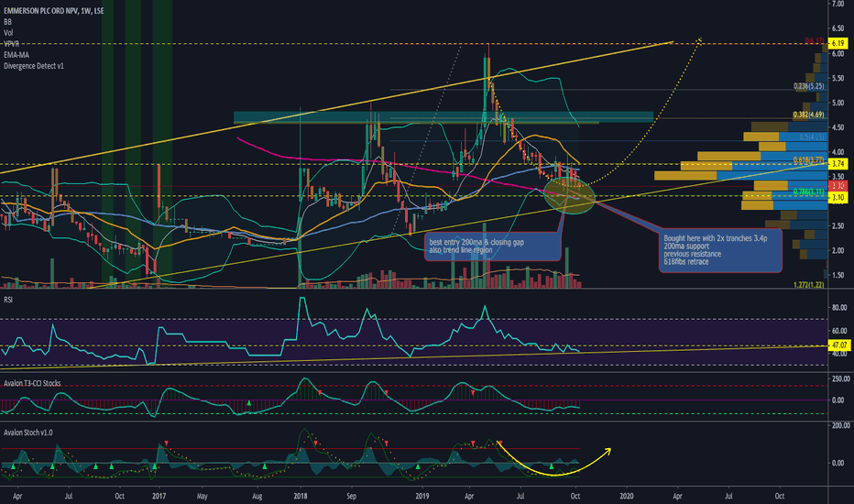Click the 40.00 RSI scale label
The width and height of the screenshot is (854, 504).
tap(839, 354)
